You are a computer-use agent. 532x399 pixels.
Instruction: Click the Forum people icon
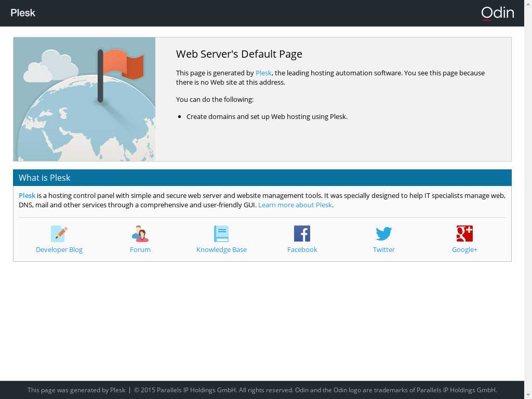point(140,233)
